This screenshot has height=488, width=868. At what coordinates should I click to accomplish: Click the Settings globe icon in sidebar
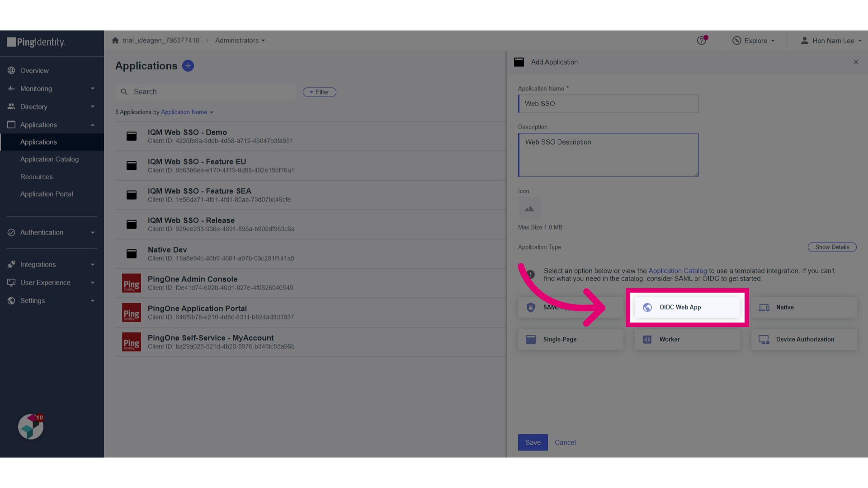tap(11, 300)
